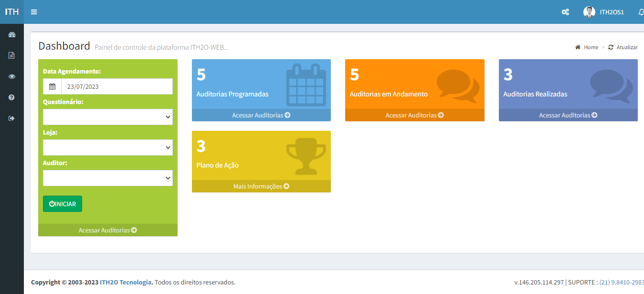Select the eye icon in the sidebar
The image size is (644, 294).
pos(11,76)
